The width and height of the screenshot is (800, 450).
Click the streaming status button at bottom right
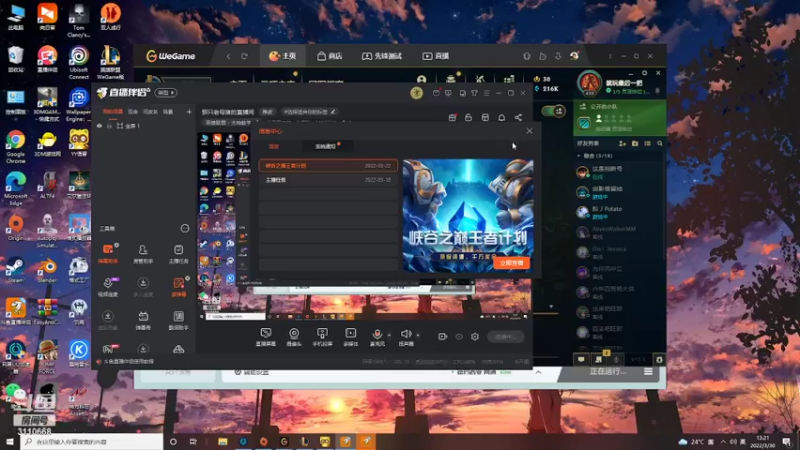click(x=505, y=337)
